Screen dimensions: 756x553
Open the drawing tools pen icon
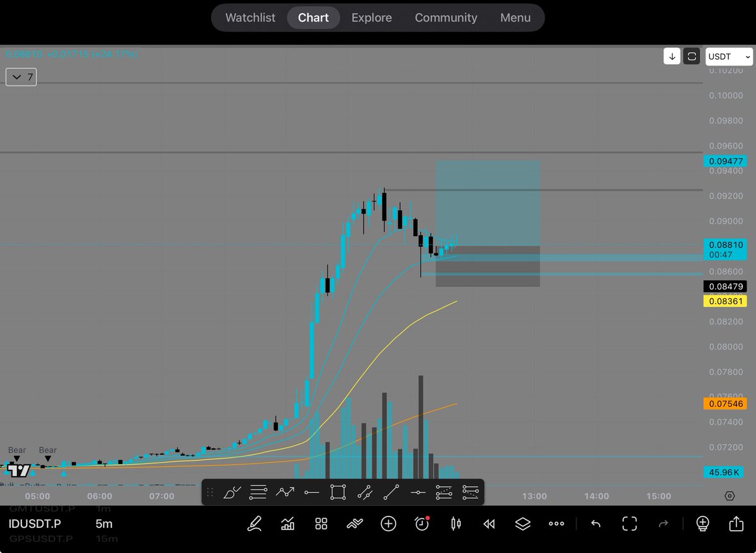pyautogui.click(x=255, y=523)
